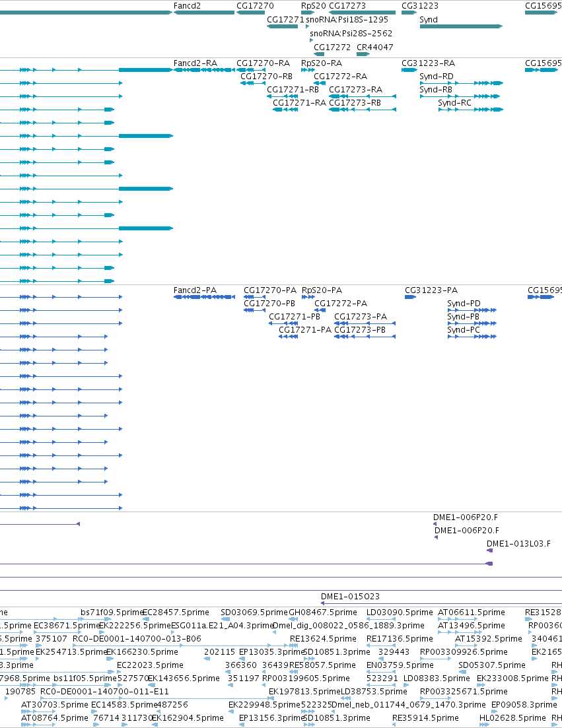
Task: Open the CG31223-PA protein label
Action: (431, 290)
